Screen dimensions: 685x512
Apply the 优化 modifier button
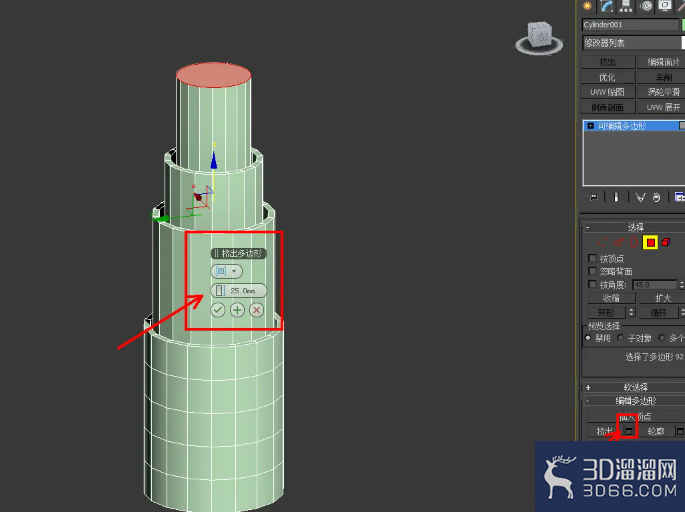click(x=608, y=77)
